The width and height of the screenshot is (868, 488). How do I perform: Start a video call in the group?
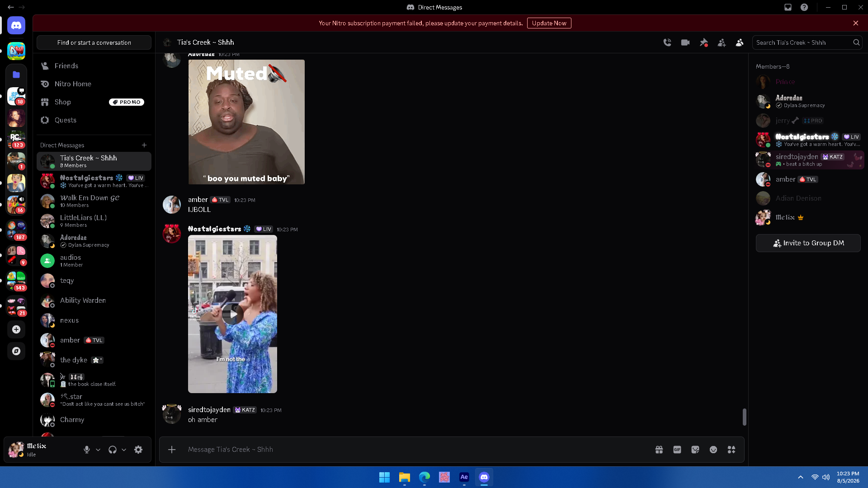[x=685, y=42]
